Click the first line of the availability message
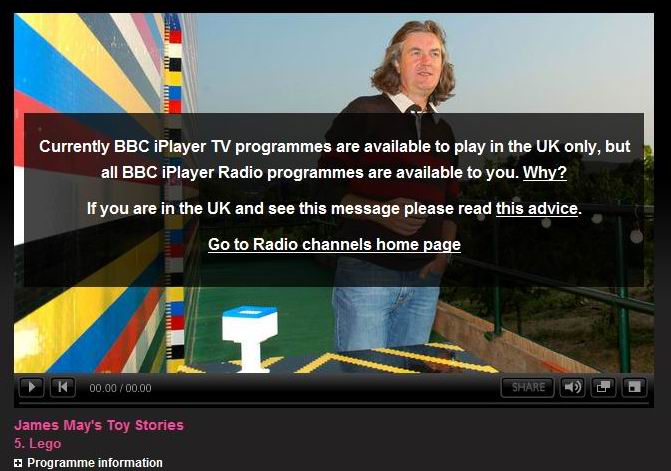 click(x=334, y=146)
